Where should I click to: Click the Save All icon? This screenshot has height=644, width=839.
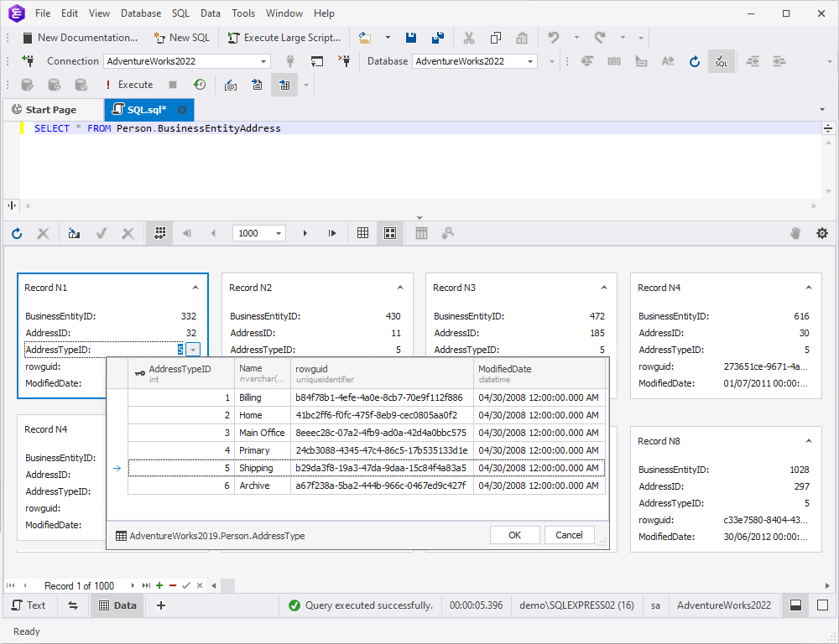[438, 38]
